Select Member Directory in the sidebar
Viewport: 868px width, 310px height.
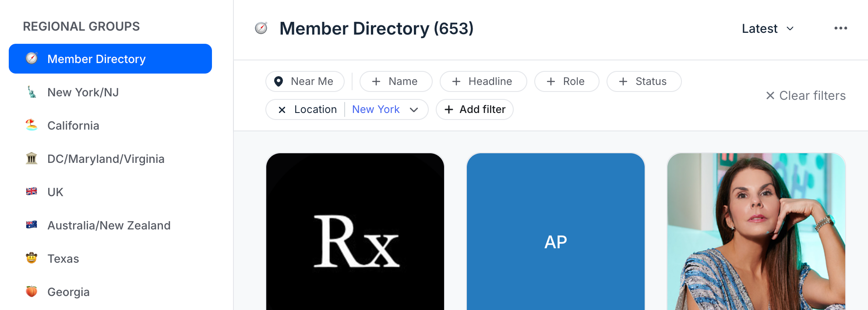110,59
